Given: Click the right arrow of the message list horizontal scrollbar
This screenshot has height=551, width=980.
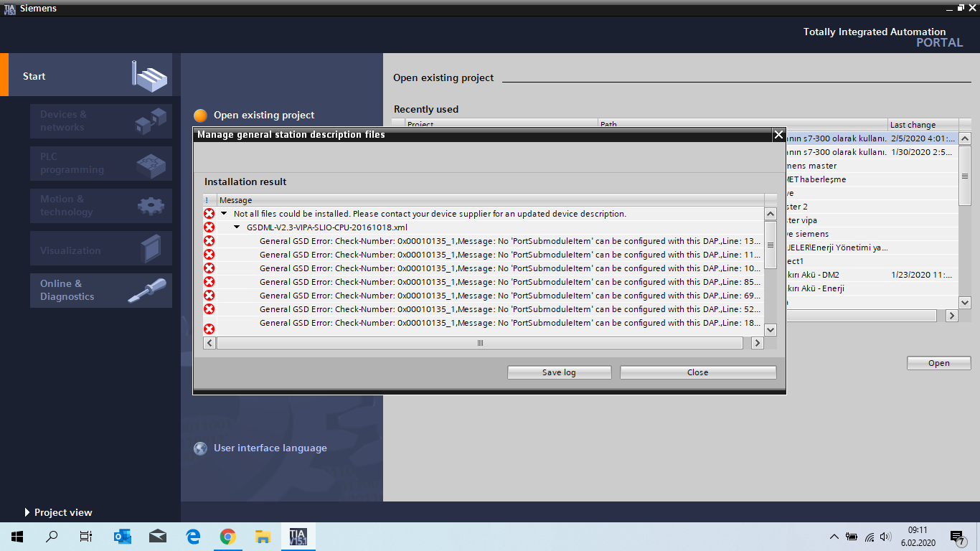Looking at the screenshot, I should 757,343.
